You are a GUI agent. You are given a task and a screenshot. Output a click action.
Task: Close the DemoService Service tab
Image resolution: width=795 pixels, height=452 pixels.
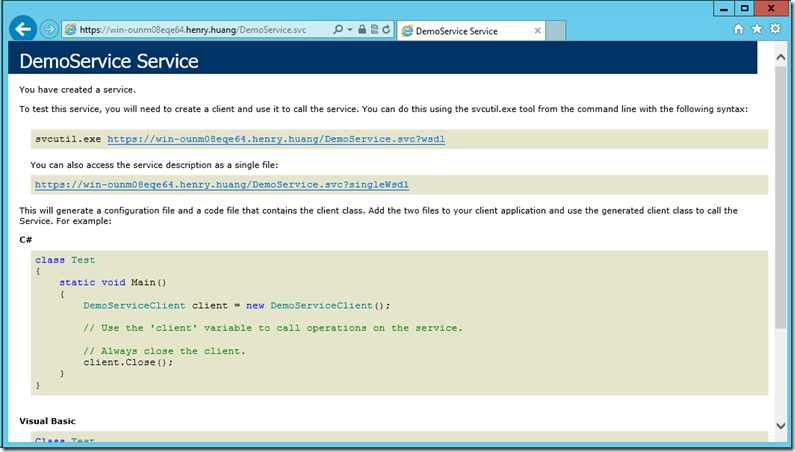(537, 31)
